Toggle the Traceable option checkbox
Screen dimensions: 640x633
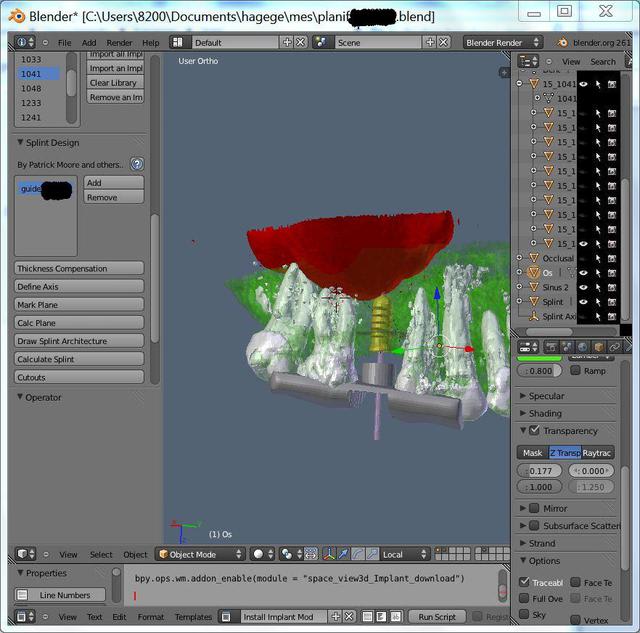click(526, 582)
